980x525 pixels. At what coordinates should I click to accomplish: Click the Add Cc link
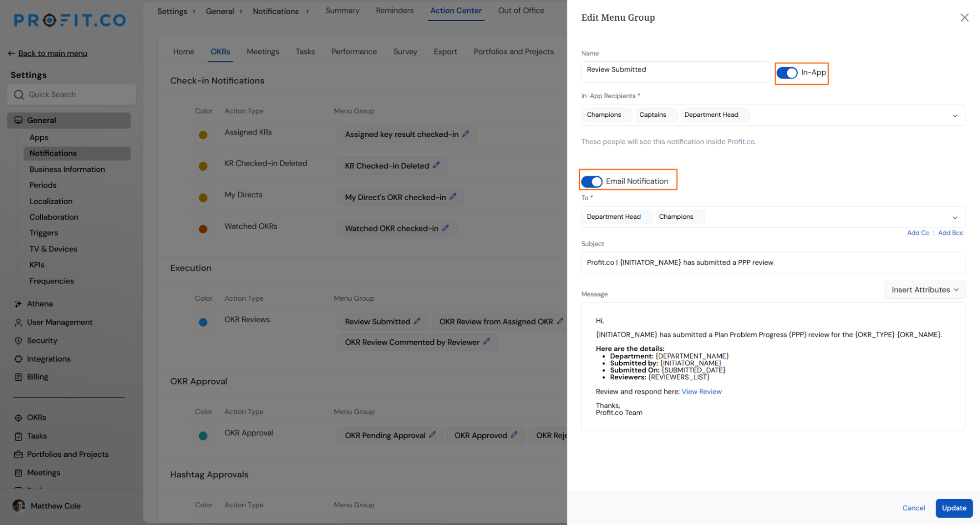pyautogui.click(x=918, y=233)
